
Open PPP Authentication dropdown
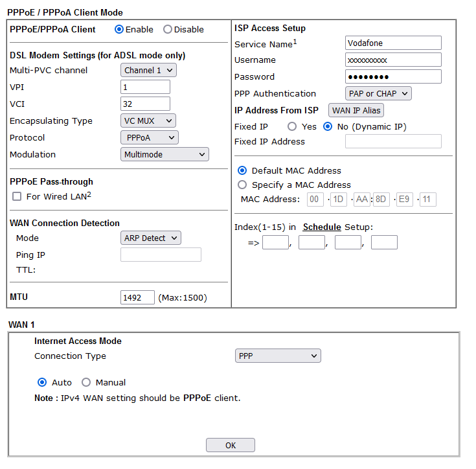point(378,93)
